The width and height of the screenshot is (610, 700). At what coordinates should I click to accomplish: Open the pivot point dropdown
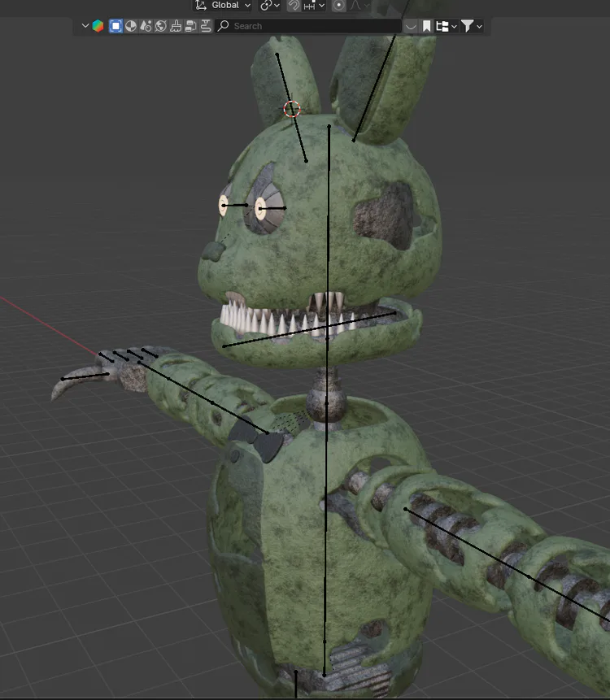270,6
